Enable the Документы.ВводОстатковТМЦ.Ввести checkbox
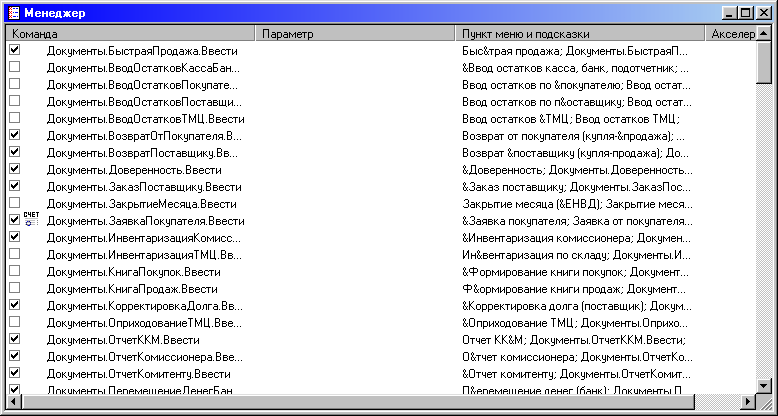 tap(14, 118)
